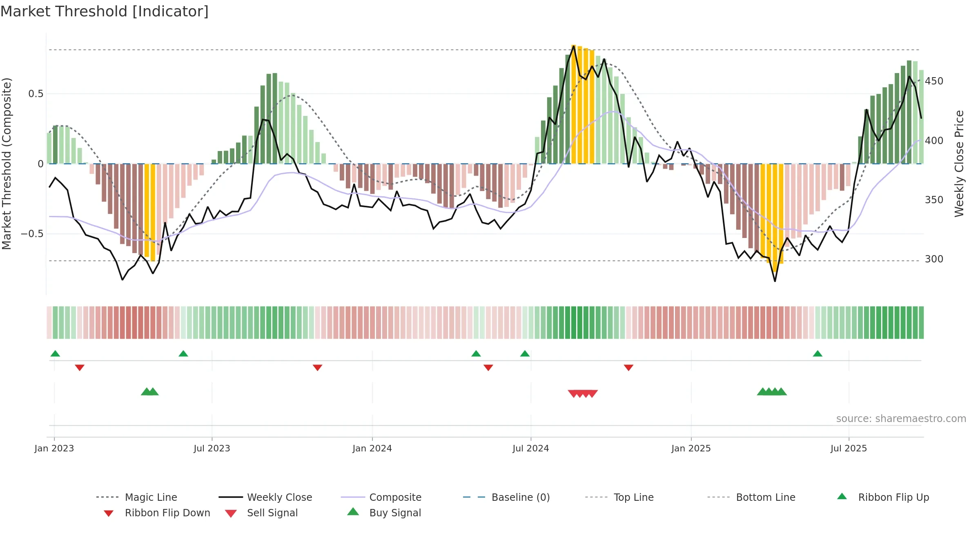980x551 pixels.
Task: Select the ribbon flip up marker just before Jul 2024
Action: pyautogui.click(x=525, y=353)
